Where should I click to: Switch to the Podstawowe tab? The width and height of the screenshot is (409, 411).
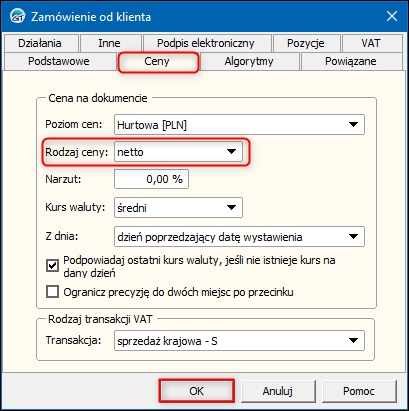click(x=59, y=61)
